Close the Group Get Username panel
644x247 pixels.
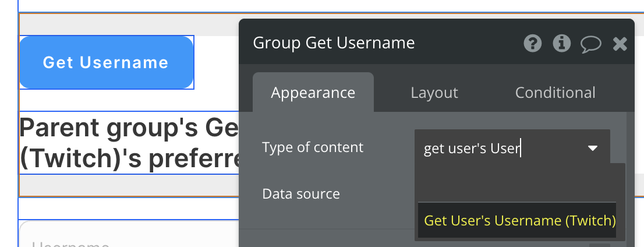[620, 44]
